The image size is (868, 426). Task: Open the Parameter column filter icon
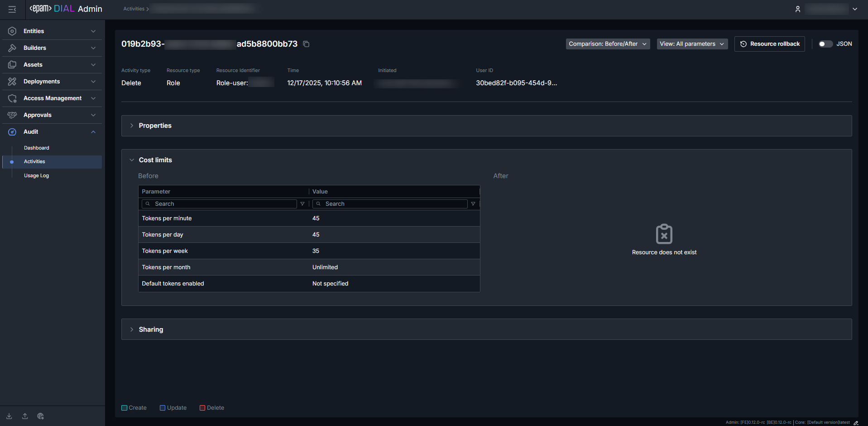[x=302, y=204]
